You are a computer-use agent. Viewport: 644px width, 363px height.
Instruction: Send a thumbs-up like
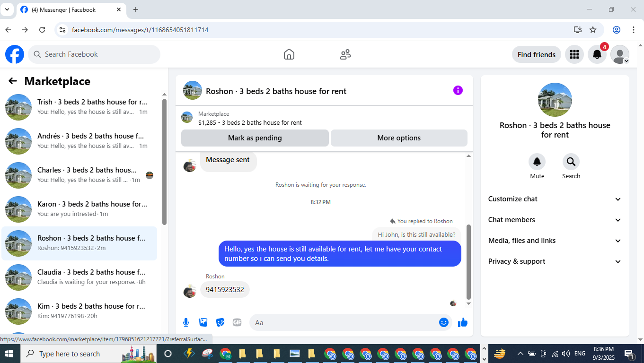click(x=463, y=322)
